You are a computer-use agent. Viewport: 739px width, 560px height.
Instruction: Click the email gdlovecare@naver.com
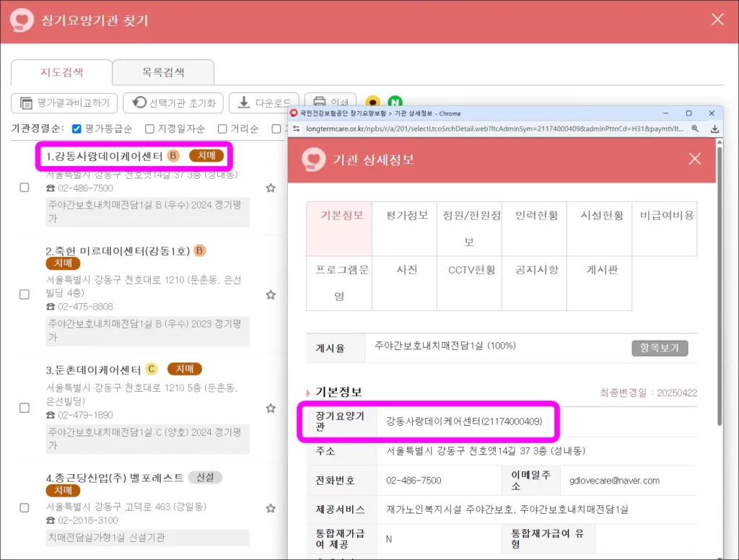[614, 481]
